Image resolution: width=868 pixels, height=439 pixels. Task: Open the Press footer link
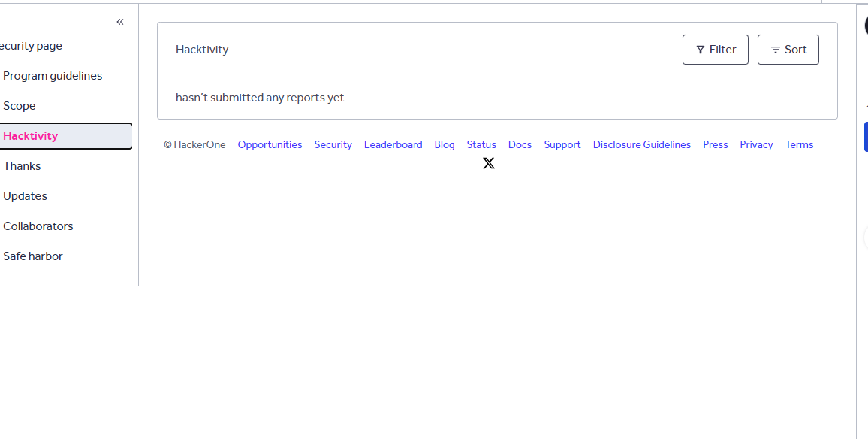[716, 144]
